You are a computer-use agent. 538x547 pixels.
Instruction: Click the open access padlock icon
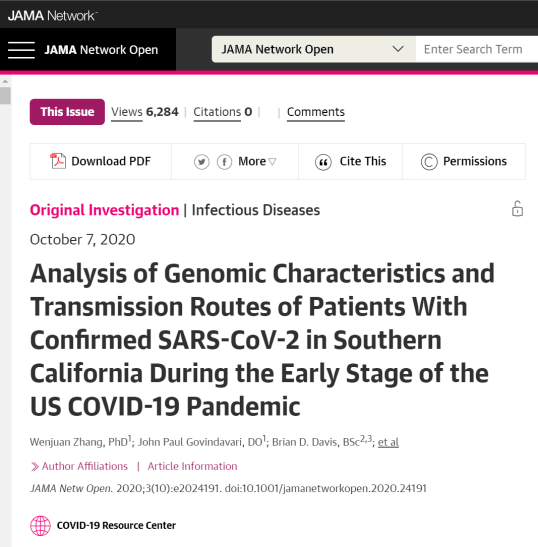click(x=517, y=209)
